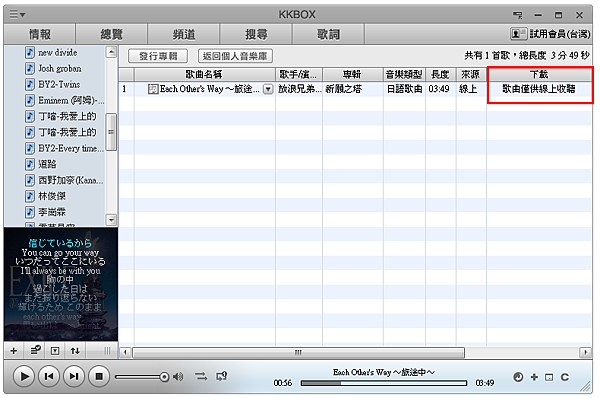This screenshot has width=600, height=398.
Task: Switch to the 總覽 tab
Action: (x=111, y=34)
